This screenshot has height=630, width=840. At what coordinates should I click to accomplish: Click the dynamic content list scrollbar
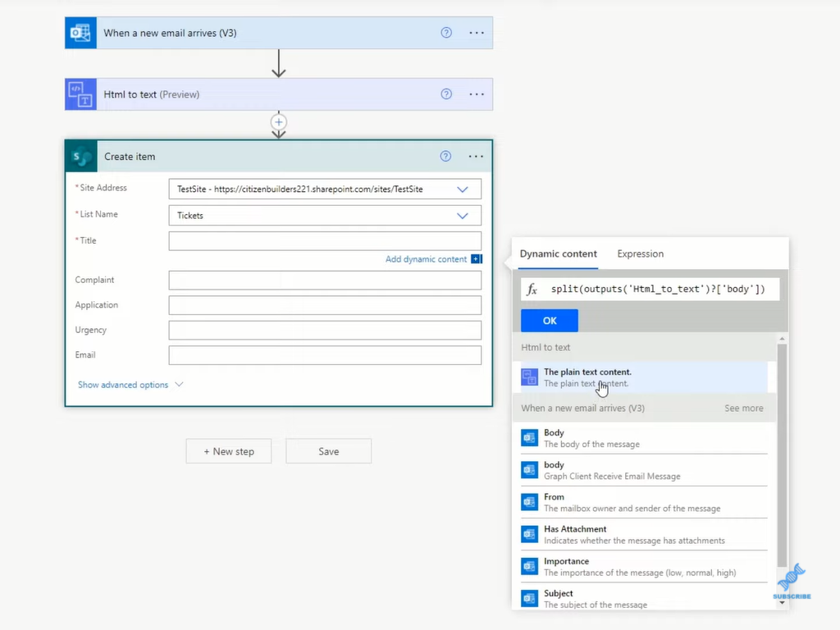tap(782, 455)
